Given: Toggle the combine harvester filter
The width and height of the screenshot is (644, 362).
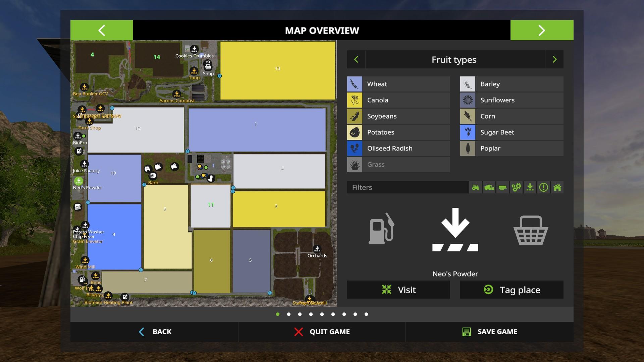Looking at the screenshot, I should click(x=489, y=187).
